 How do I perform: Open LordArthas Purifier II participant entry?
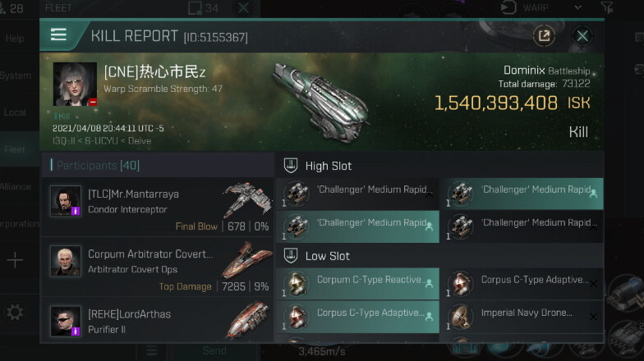pyautogui.click(x=158, y=320)
